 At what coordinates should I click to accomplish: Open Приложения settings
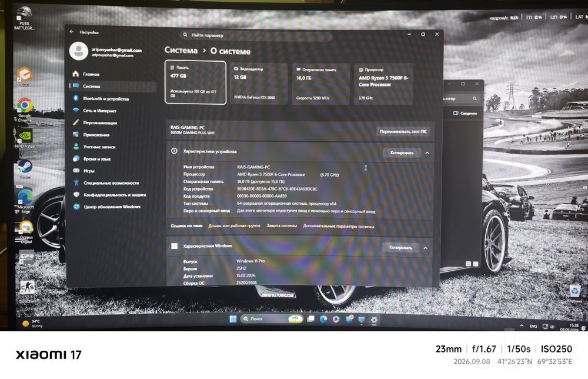pyautogui.click(x=113, y=134)
